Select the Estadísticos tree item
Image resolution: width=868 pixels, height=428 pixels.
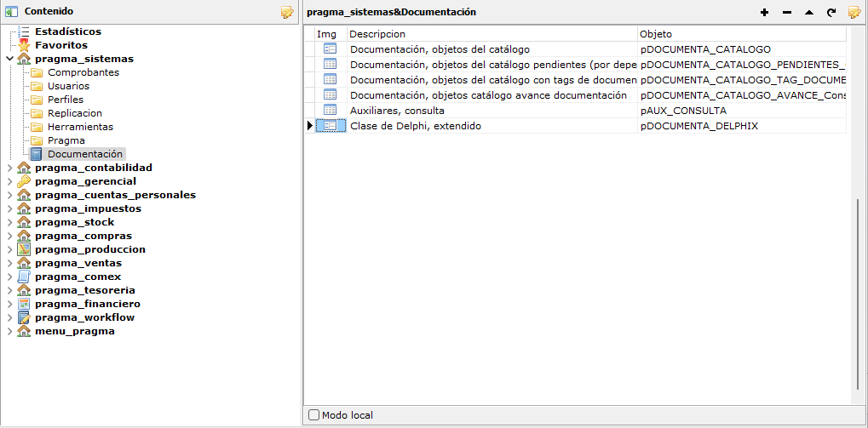tap(68, 31)
